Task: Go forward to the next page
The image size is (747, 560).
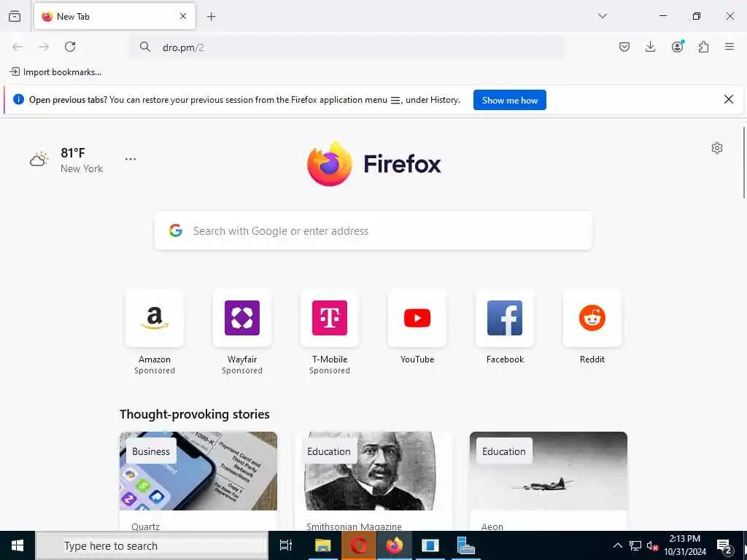Action: tap(44, 47)
